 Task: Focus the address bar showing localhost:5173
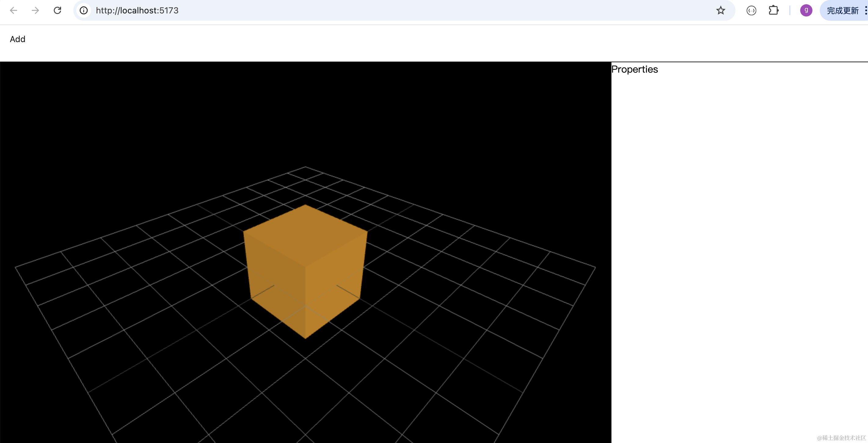tap(404, 10)
